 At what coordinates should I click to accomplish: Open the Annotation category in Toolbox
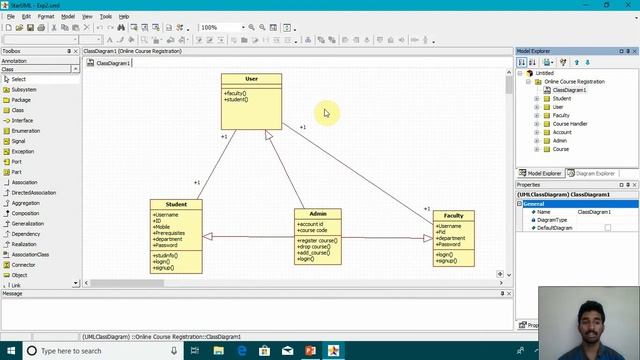pyautogui.click(x=40, y=61)
